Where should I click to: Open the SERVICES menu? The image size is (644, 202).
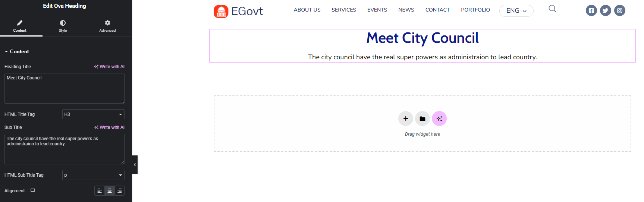(344, 10)
